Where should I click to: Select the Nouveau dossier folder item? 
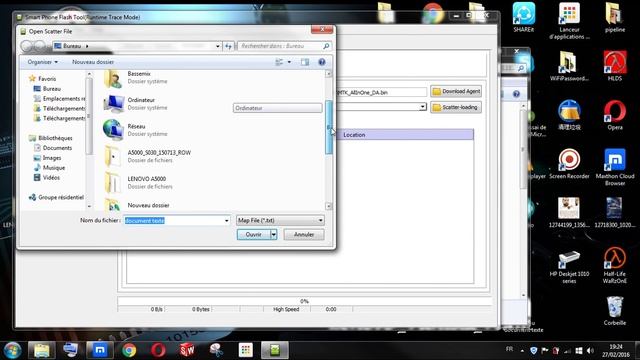pos(148,205)
